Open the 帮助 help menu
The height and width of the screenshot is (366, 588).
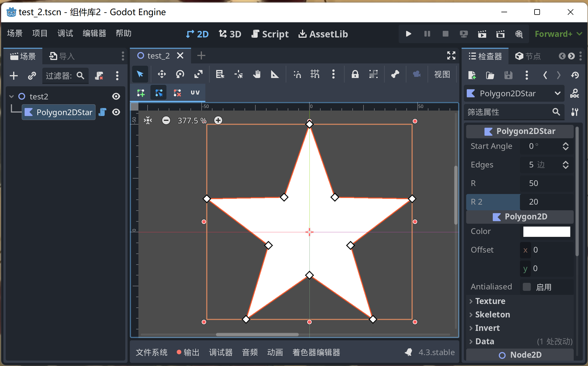click(124, 33)
